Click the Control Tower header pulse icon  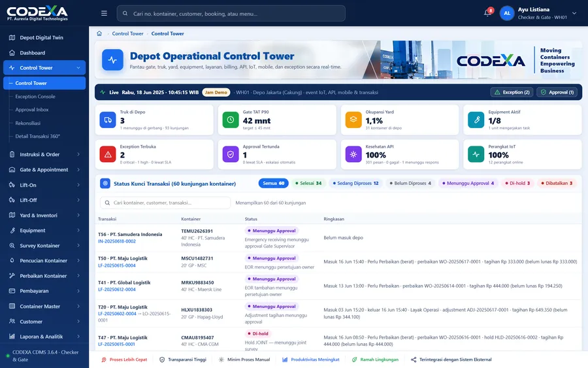coord(112,60)
